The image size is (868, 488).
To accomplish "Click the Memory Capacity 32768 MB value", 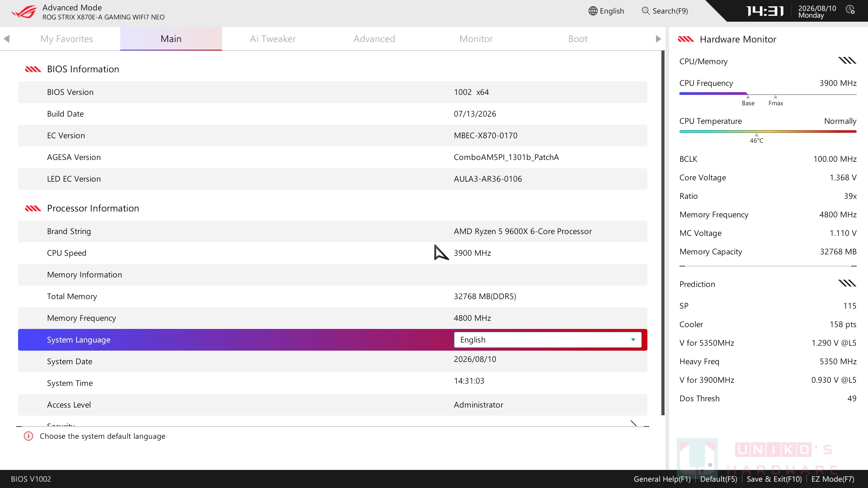I will [838, 252].
